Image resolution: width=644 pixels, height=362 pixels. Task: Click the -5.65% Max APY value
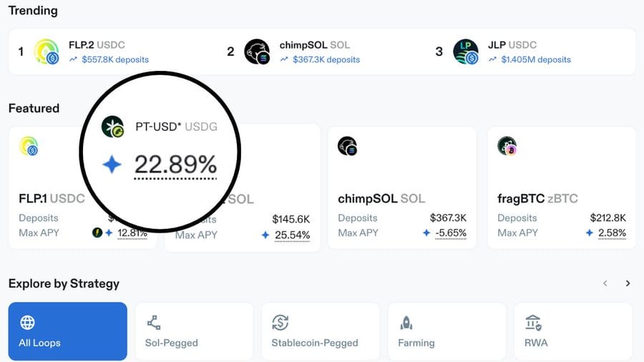(451, 233)
